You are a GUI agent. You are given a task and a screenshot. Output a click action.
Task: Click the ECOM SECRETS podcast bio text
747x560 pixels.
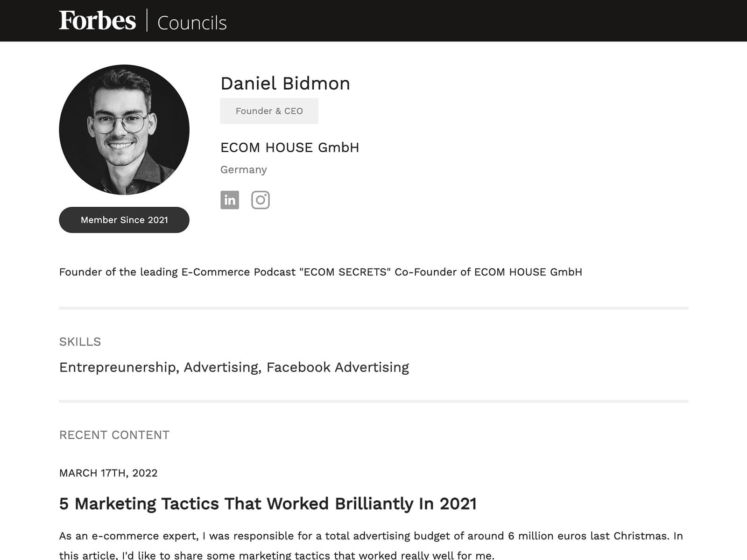tap(321, 272)
